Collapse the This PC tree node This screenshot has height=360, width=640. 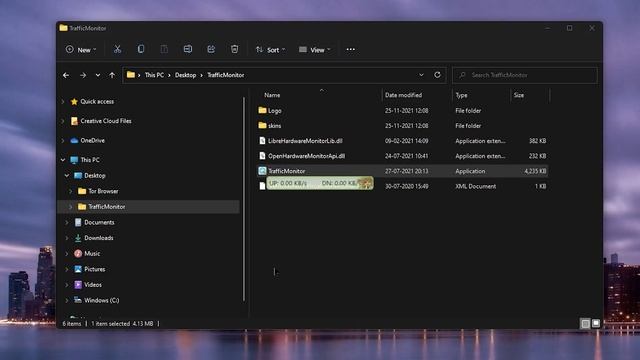[x=63, y=160]
